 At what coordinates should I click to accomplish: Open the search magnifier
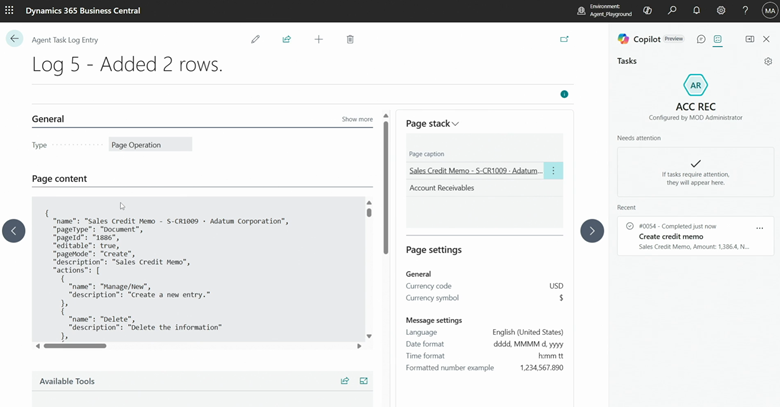672,10
